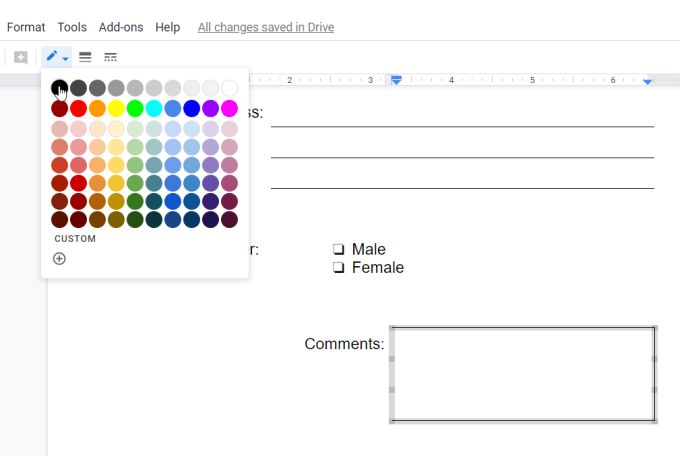
Task: Open the border weight tool
Action: (x=86, y=57)
